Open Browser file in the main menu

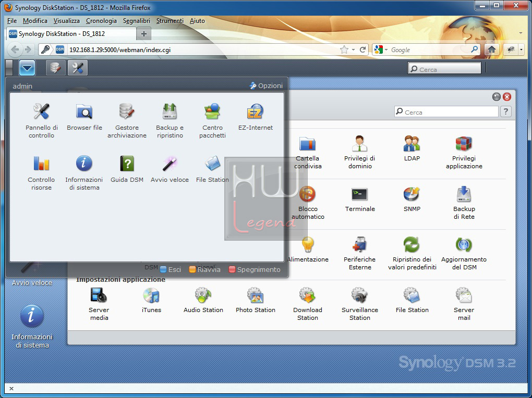(84, 117)
